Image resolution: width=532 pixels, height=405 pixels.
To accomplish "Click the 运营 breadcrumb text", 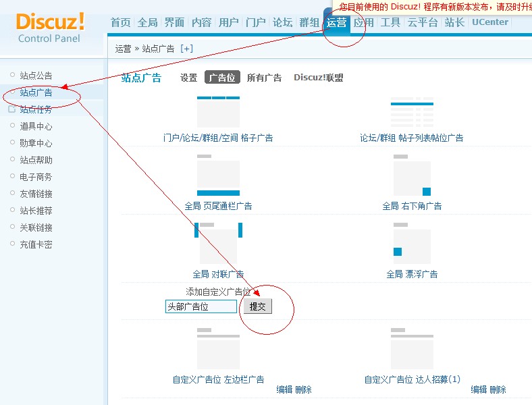I will (x=123, y=49).
